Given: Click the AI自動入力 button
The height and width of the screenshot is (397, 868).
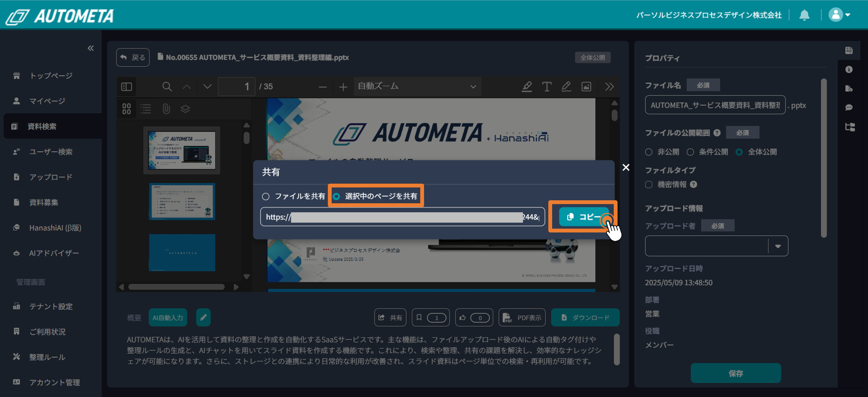Looking at the screenshot, I should click(168, 317).
